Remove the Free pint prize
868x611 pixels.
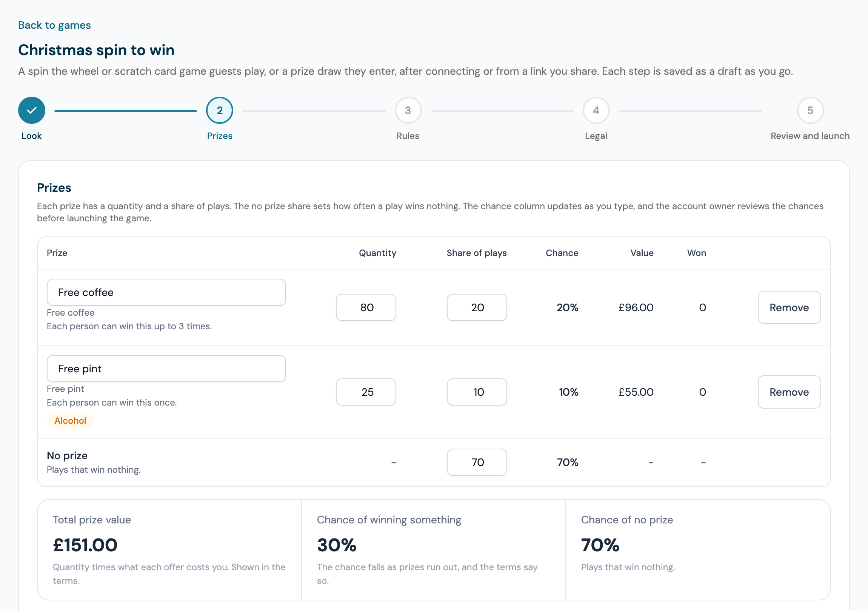790,392
